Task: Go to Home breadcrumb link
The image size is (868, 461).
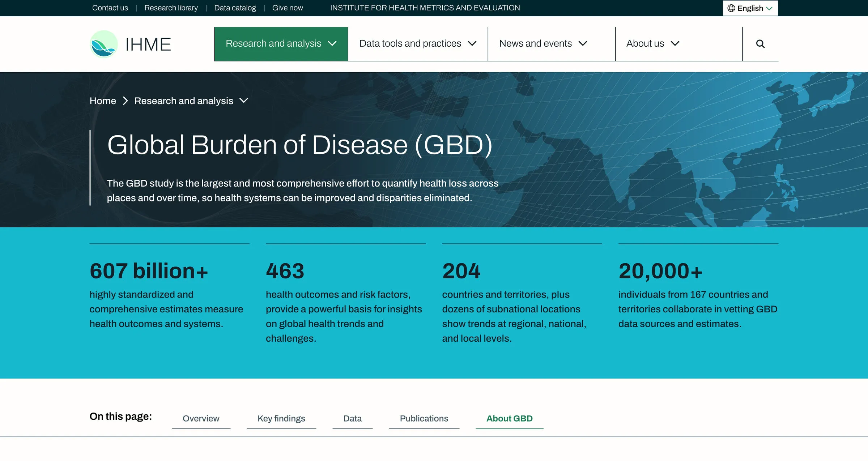Action: 103,101
